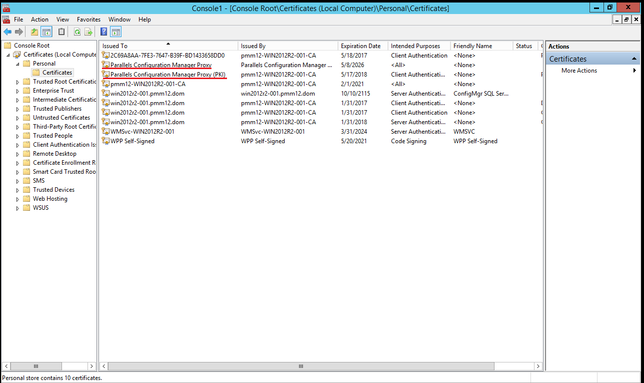The height and width of the screenshot is (383, 644).
Task: Go up one level with folder icon
Action: 34,32
